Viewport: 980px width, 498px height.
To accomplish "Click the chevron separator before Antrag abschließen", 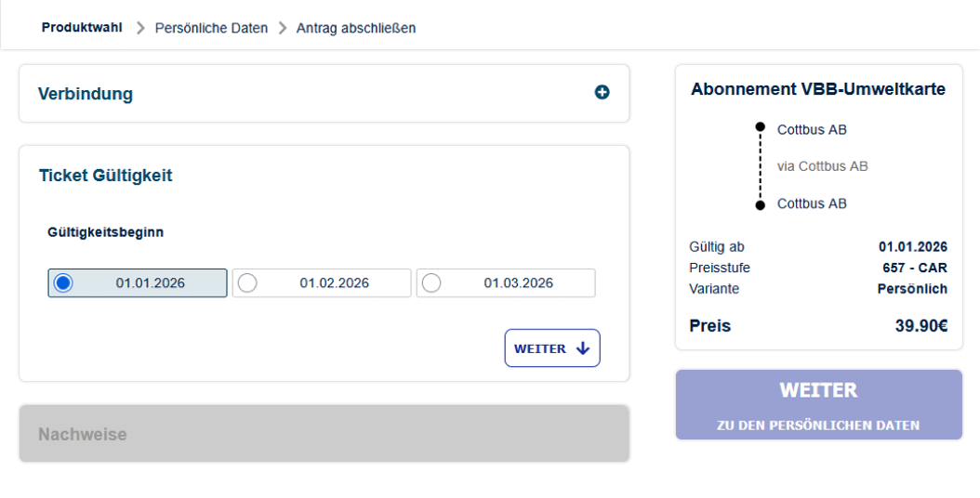I will 283,28.
